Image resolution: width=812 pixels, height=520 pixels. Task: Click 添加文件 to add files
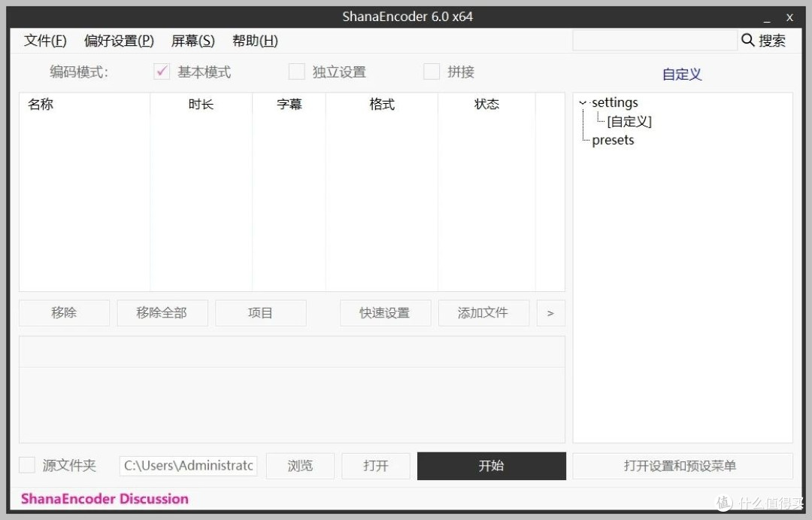point(483,313)
